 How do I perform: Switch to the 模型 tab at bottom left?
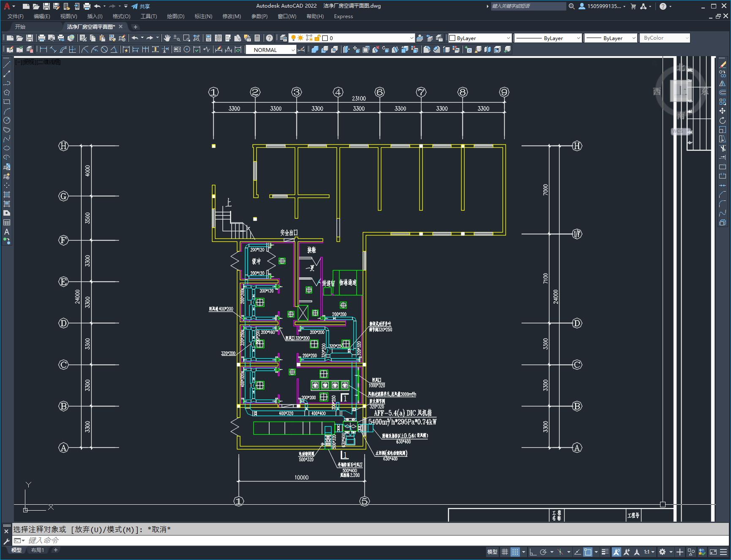pyautogui.click(x=16, y=550)
